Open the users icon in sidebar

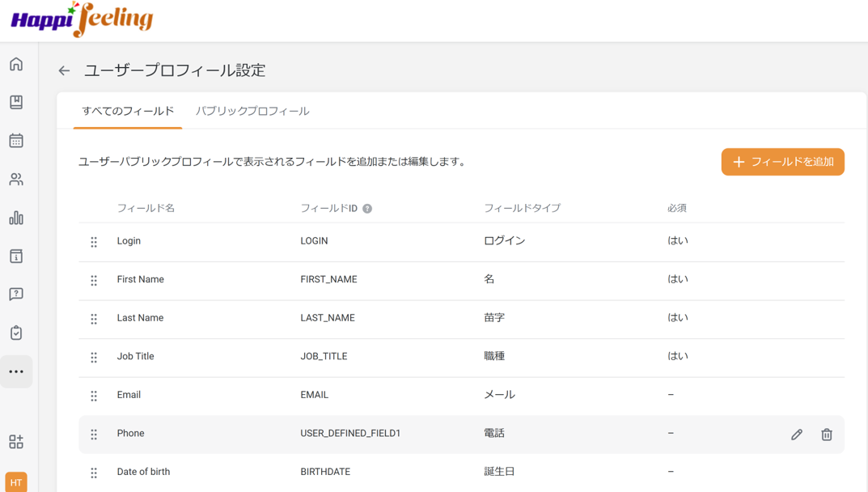click(x=16, y=180)
